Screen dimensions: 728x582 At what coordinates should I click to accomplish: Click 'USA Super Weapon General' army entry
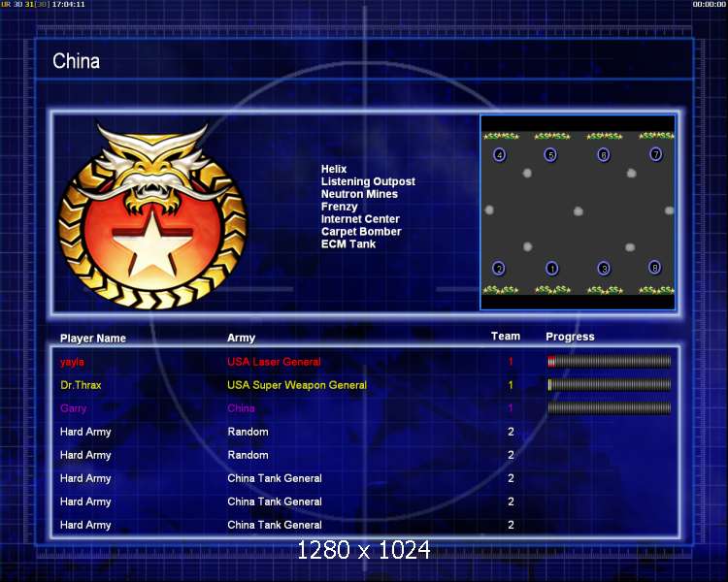(x=297, y=385)
